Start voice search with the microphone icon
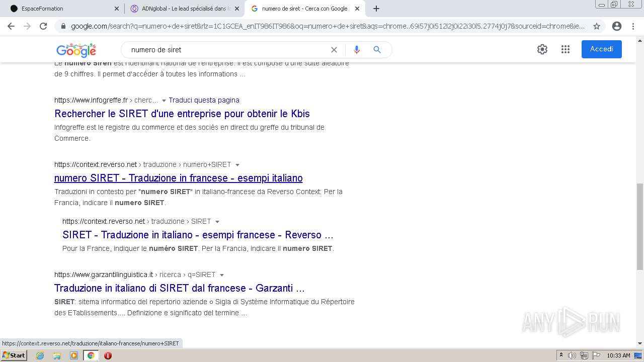 tap(357, 50)
